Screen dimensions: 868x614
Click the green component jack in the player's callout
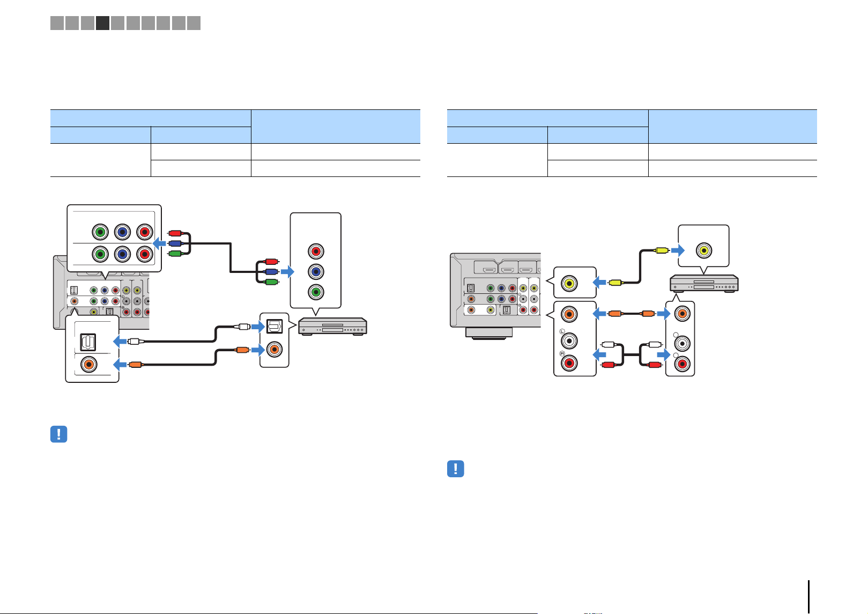[316, 292]
